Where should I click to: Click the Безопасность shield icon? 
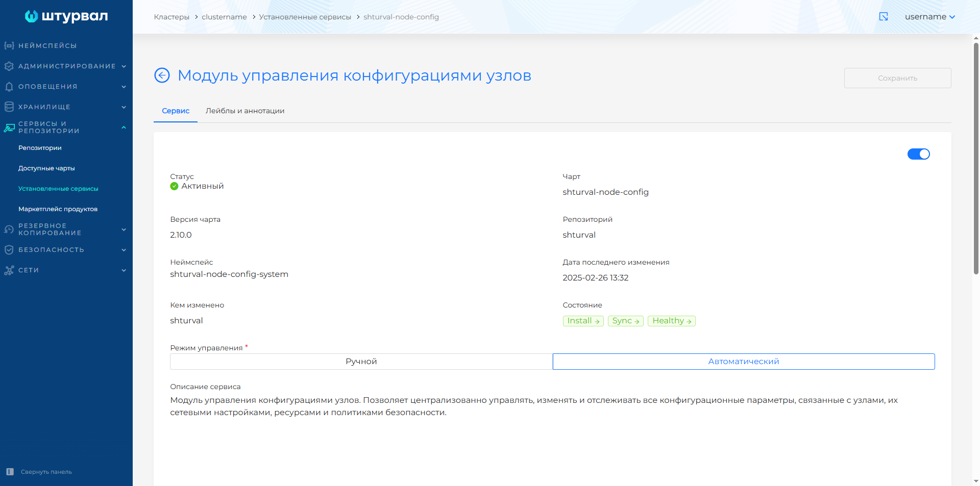click(9, 250)
